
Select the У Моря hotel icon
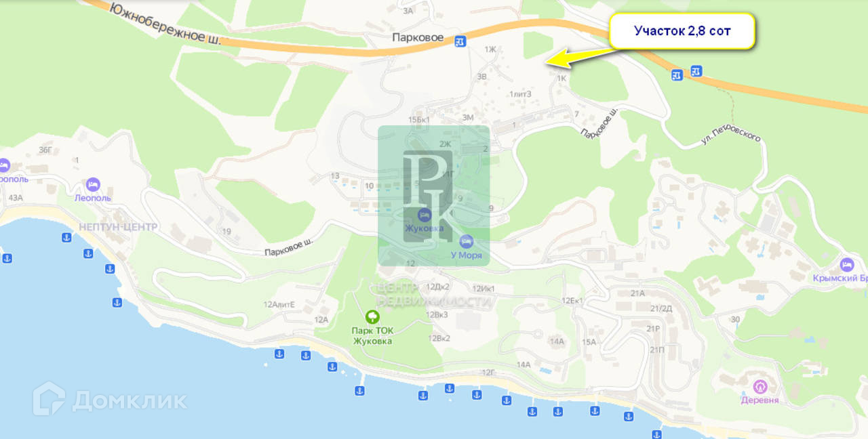point(467,241)
